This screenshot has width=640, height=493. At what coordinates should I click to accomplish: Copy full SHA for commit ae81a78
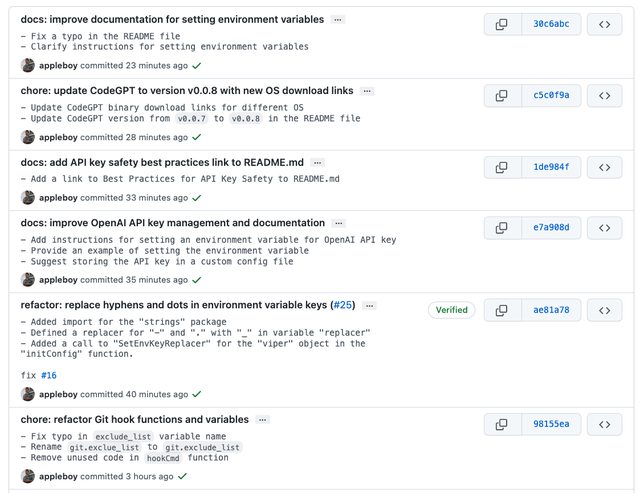point(502,310)
